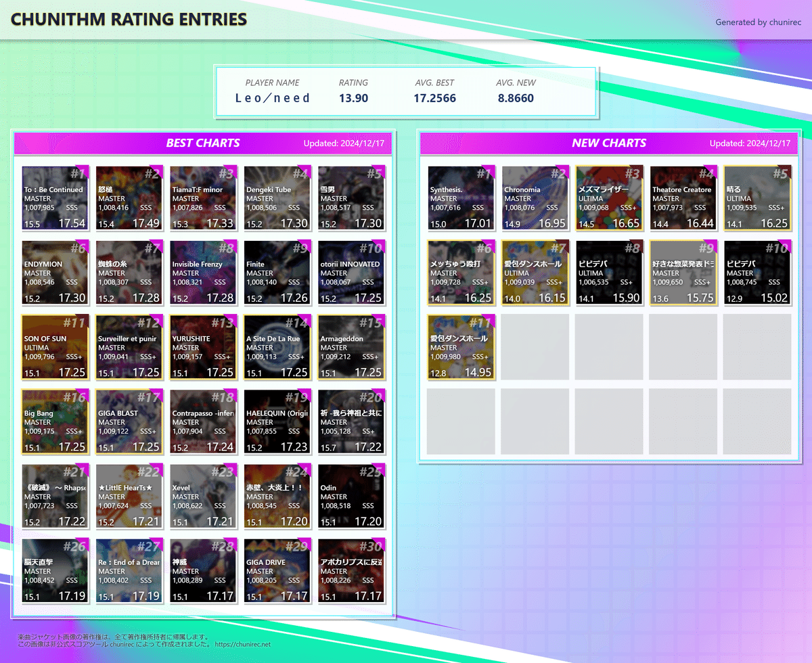Select the 《破滅》 ~ Rhapsody chart card
Viewport: 812px width, 663px height.
tap(55, 496)
